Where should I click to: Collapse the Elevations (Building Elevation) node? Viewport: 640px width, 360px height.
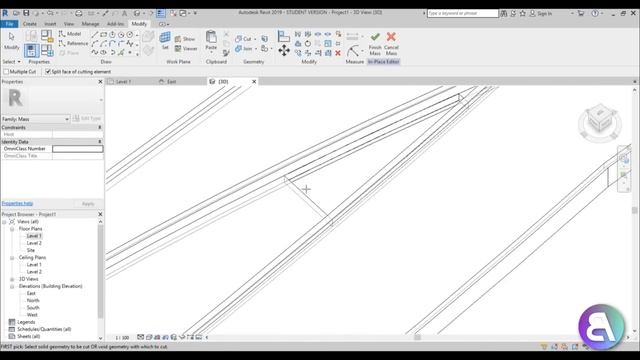tap(12, 287)
